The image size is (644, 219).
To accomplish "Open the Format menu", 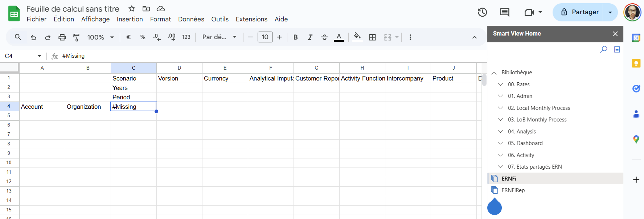I will coord(160,19).
